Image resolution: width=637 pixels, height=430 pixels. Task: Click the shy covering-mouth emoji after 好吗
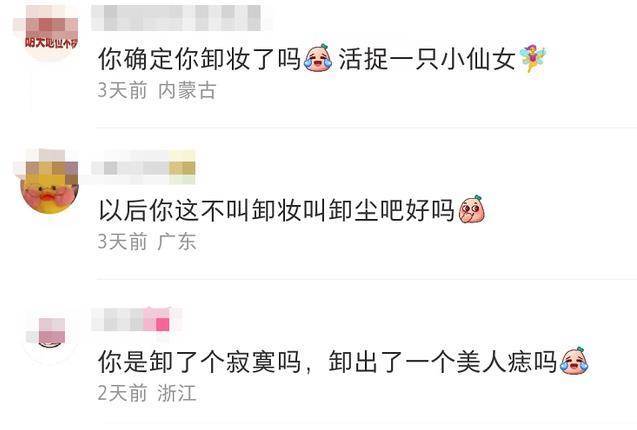pyautogui.click(x=471, y=209)
